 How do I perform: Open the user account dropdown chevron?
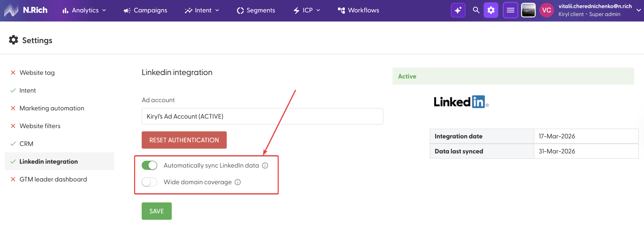click(x=639, y=10)
